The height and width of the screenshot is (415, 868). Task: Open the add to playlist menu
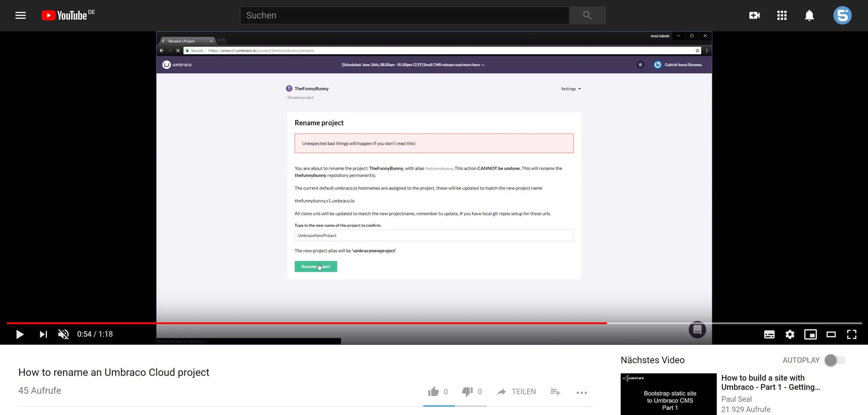coord(555,392)
